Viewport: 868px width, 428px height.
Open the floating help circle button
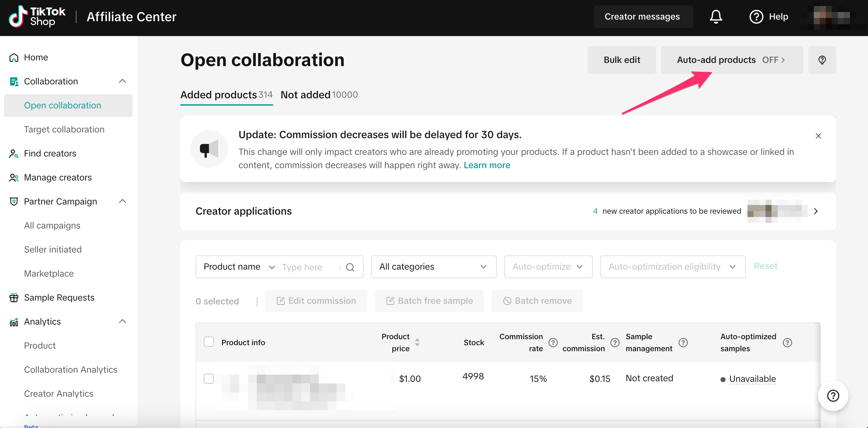click(833, 396)
